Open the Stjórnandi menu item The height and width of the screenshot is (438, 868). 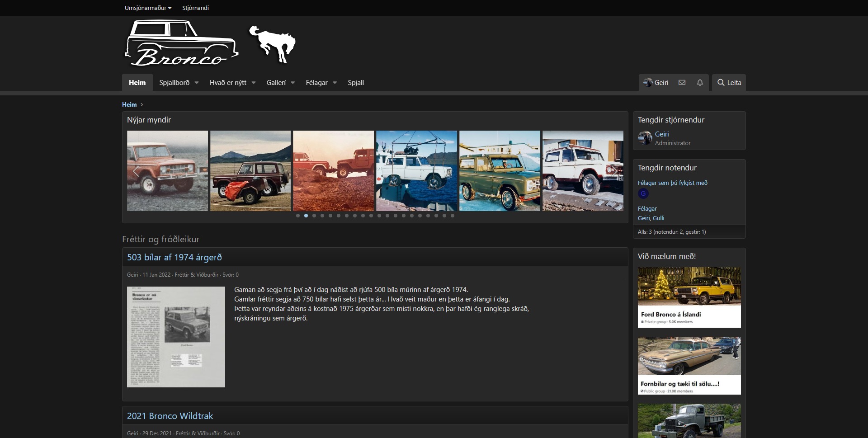point(195,8)
